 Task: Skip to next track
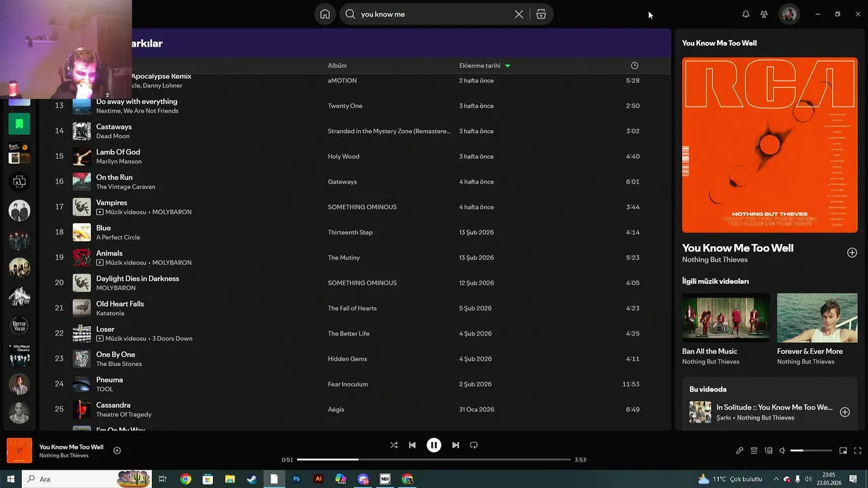pyautogui.click(x=456, y=445)
